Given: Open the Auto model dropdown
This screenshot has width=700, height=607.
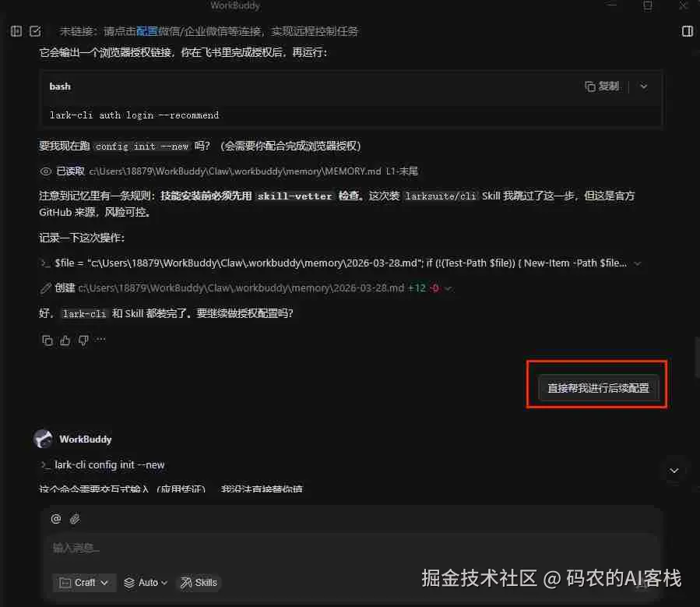Looking at the screenshot, I should [x=146, y=582].
